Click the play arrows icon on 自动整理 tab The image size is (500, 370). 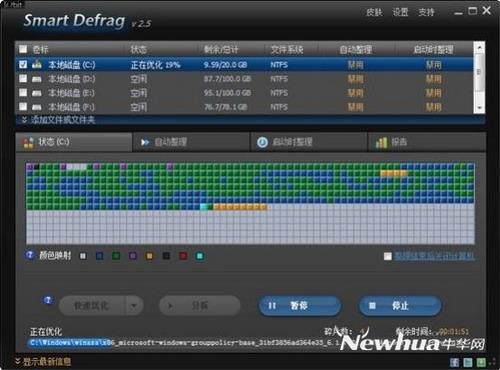click(x=145, y=142)
